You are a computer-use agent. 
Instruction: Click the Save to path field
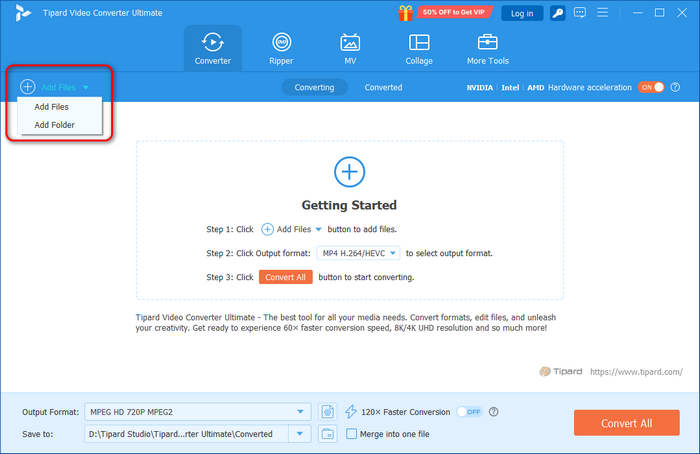(x=187, y=434)
